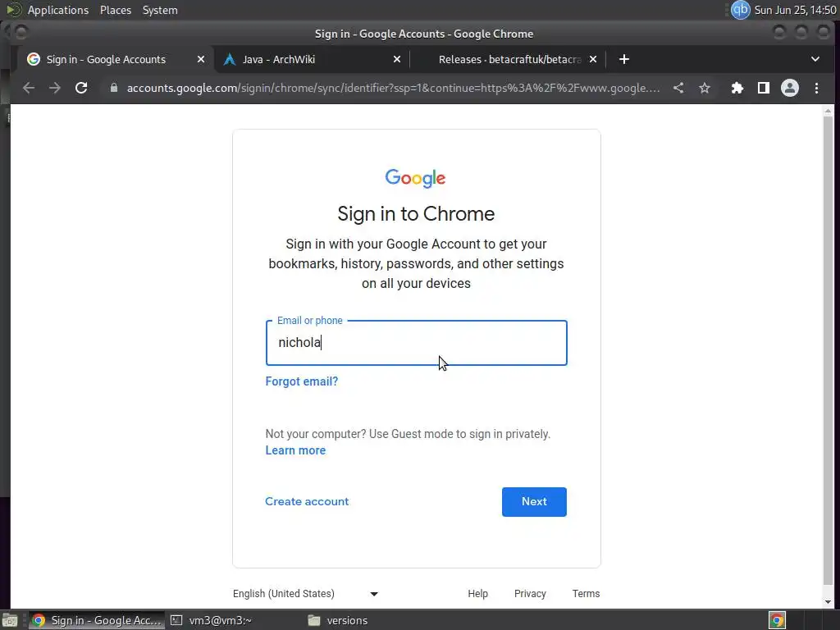The width and height of the screenshot is (840, 630).
Task: Open the Help link
Action: coord(478,594)
